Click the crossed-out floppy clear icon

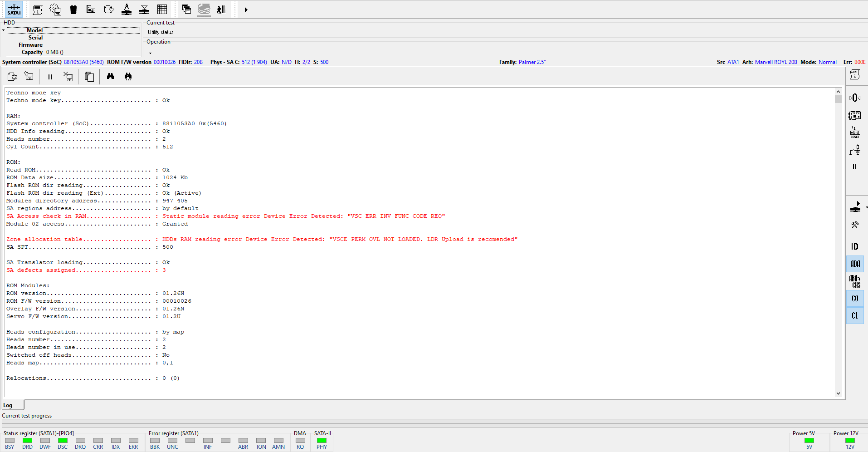68,77
